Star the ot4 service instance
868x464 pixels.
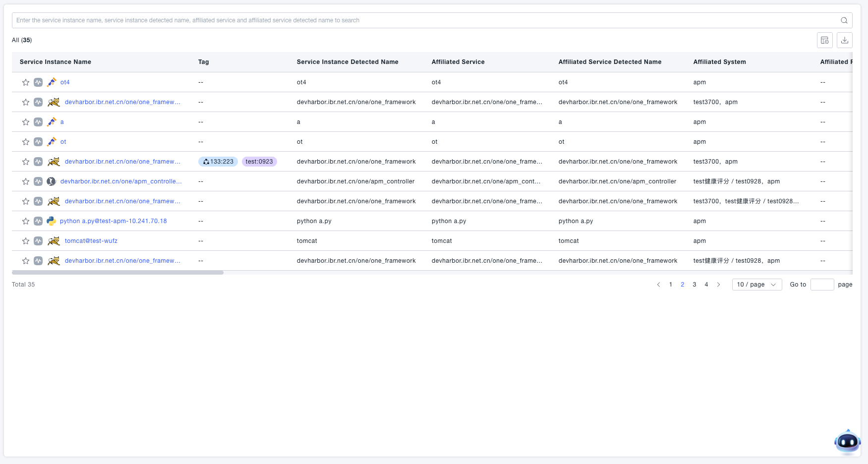(x=26, y=82)
